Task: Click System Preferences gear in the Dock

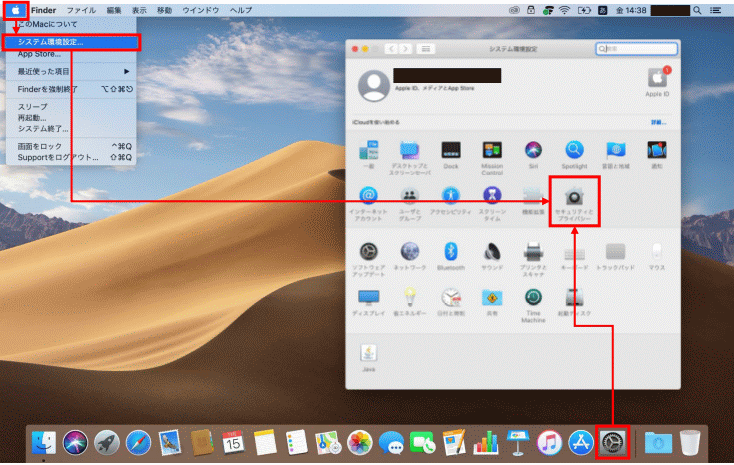Action: [x=612, y=441]
